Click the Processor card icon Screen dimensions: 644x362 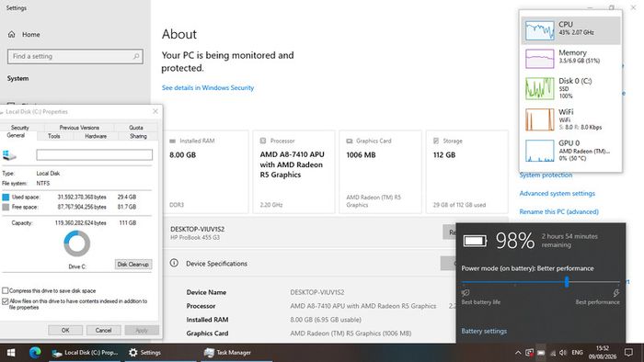263,141
